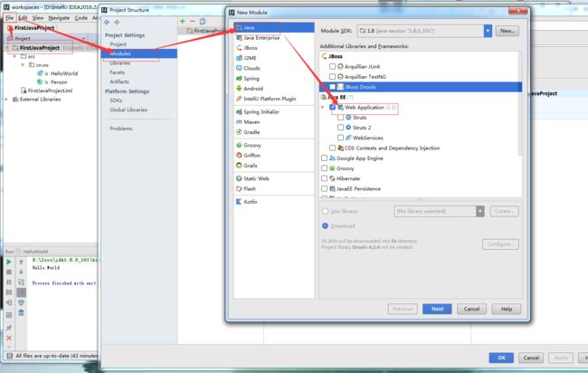
Task: Choose Kotlin module type
Action: coord(274,202)
